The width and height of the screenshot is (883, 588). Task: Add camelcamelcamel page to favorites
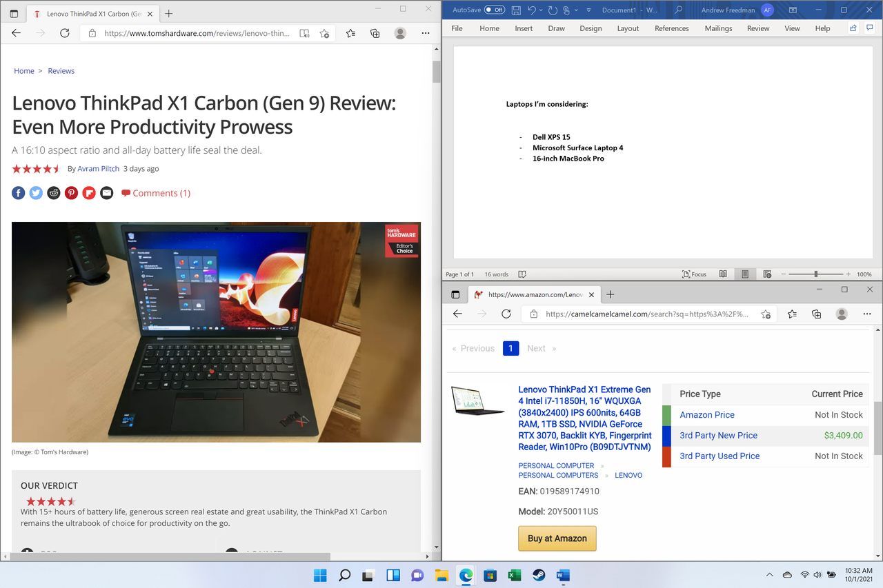tap(766, 314)
